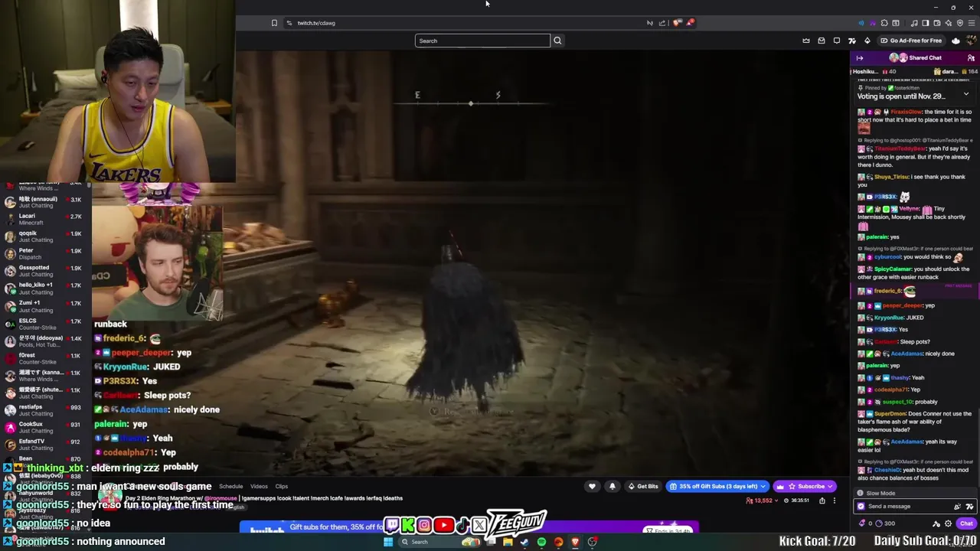Screen dimensions: 980x551
Task: Click the Brave Rewards triangle icon
Action: click(691, 23)
